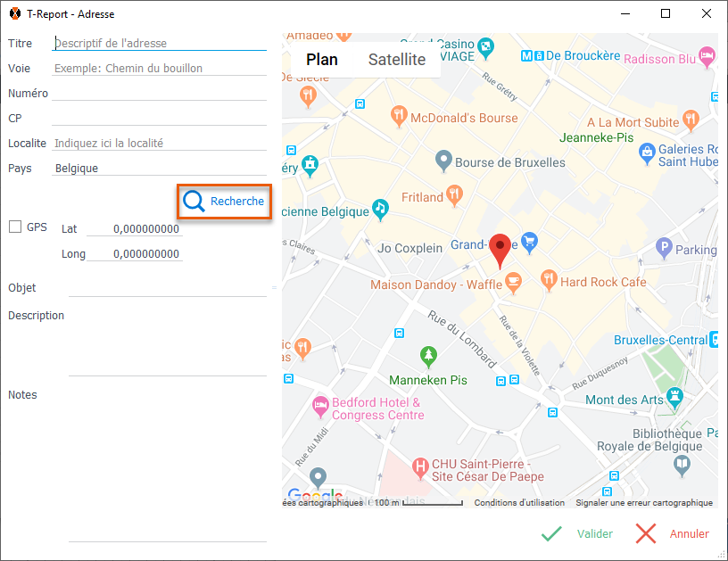Open the Conditions d'utilisation link

(x=519, y=503)
